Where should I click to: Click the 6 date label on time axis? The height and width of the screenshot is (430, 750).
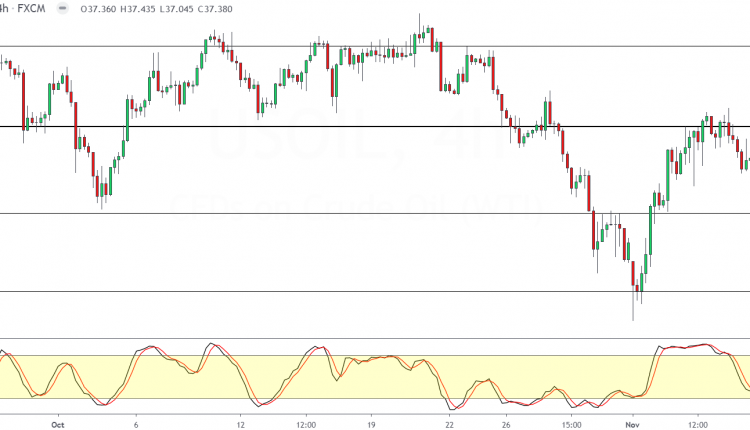pos(136,423)
